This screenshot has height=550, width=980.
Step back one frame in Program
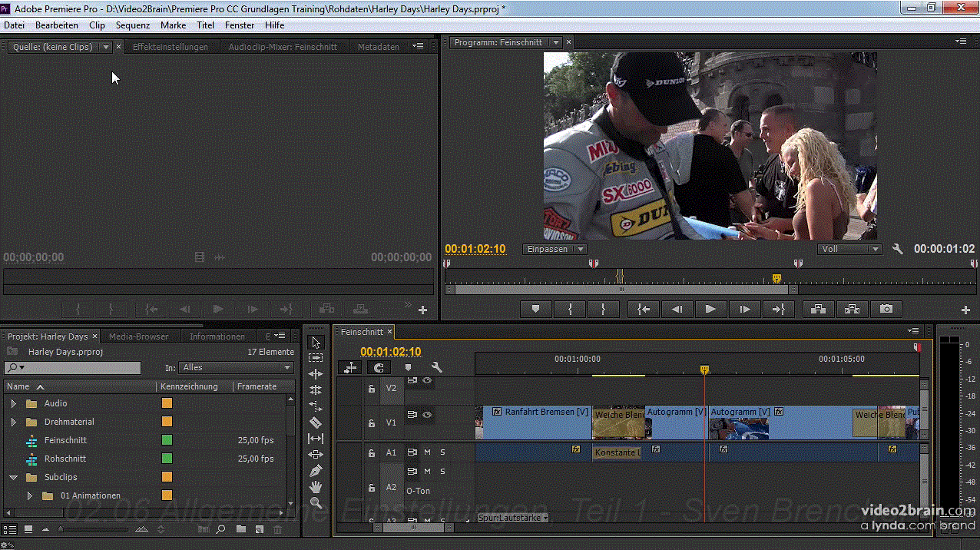coord(677,309)
